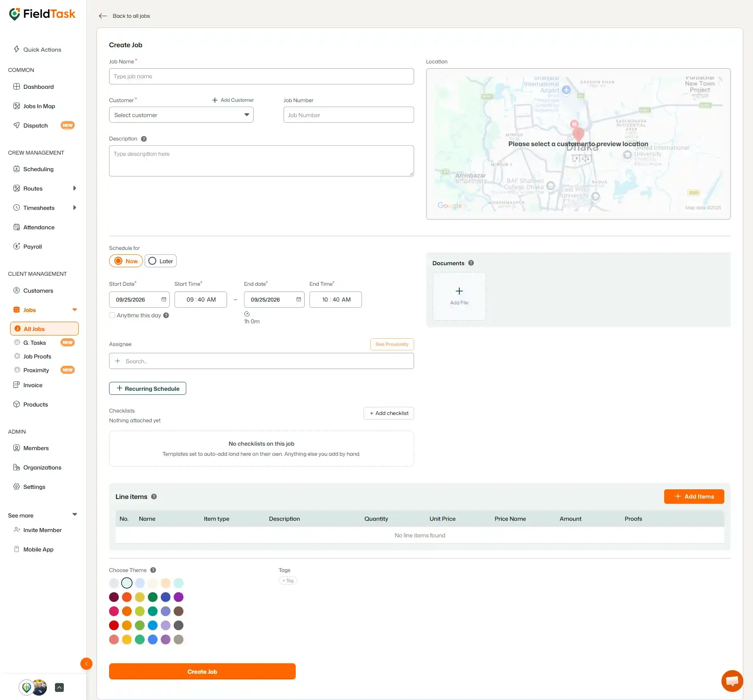The width and height of the screenshot is (753, 700).
Task: Click the up-arrow icon beside profile avatar
Action: [59, 687]
